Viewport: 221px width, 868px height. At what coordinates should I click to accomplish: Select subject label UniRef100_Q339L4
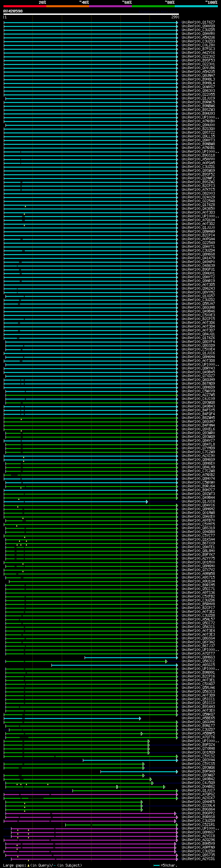198,805
